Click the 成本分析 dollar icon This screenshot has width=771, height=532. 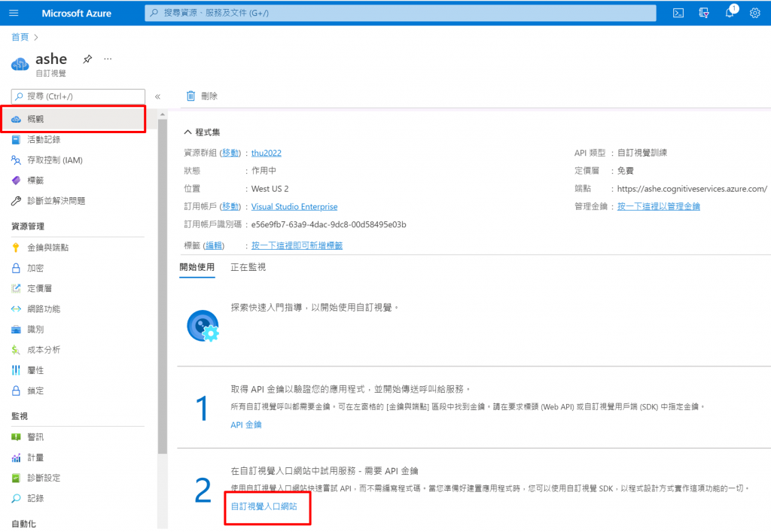coord(17,350)
